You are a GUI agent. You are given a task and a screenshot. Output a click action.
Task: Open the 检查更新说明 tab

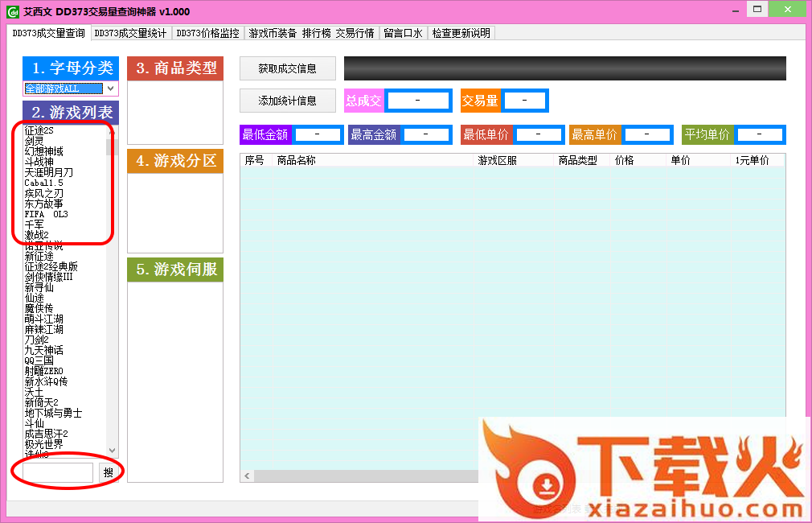click(x=461, y=33)
